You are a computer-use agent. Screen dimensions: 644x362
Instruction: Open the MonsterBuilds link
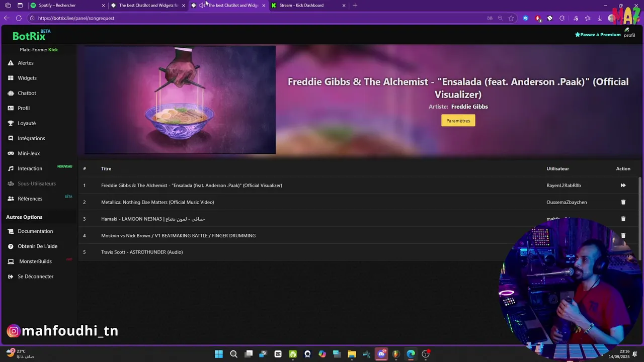[35, 261]
